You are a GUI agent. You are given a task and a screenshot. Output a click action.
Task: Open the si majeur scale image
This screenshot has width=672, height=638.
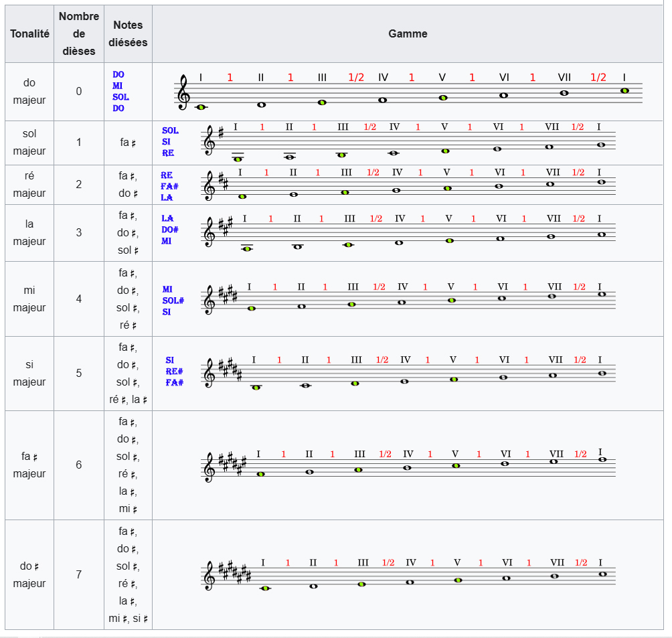408,374
